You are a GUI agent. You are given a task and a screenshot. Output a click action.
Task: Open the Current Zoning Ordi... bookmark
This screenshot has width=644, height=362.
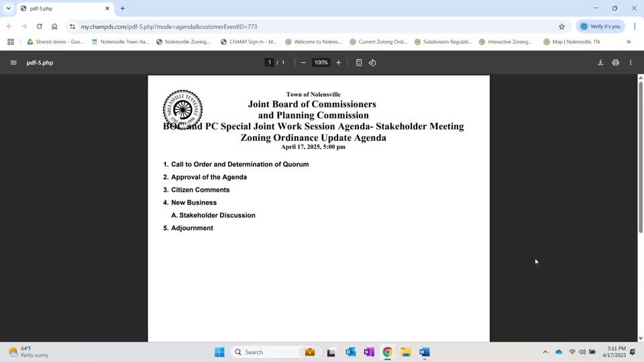[x=378, y=42]
